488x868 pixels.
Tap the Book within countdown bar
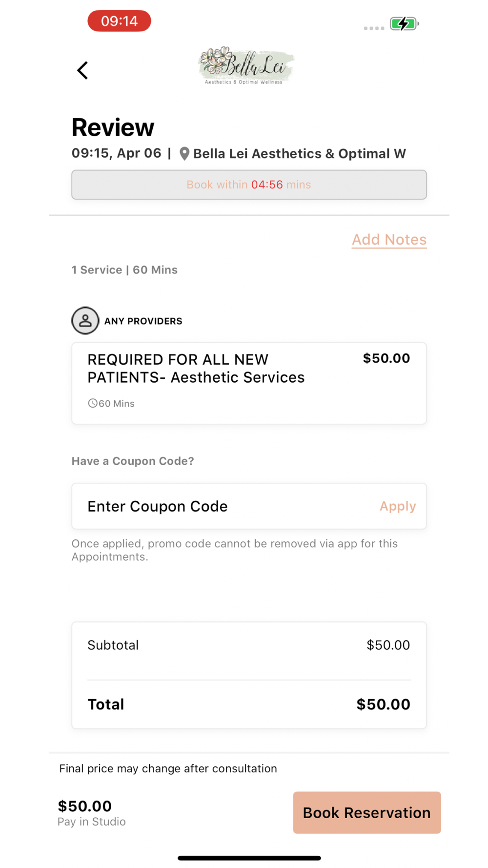(x=249, y=185)
